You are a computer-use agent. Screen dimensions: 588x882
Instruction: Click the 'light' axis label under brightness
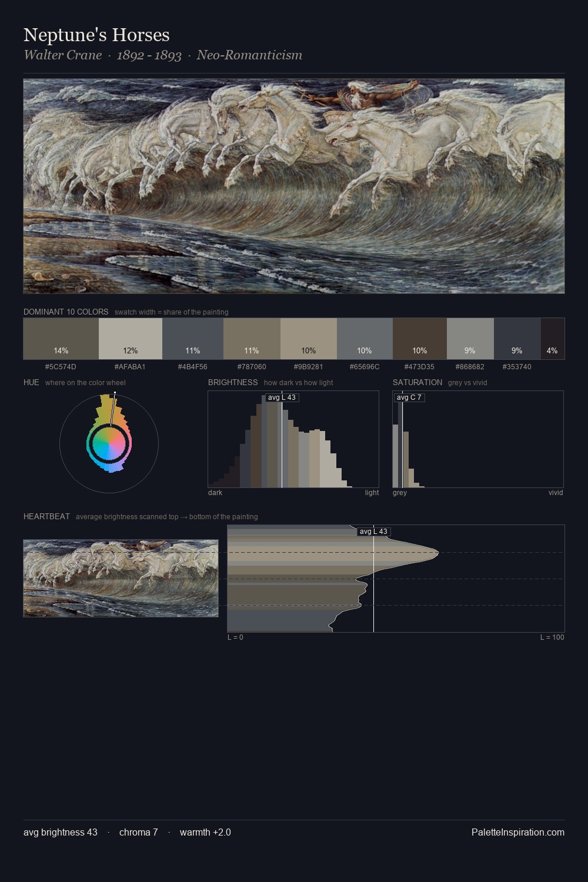(x=372, y=493)
